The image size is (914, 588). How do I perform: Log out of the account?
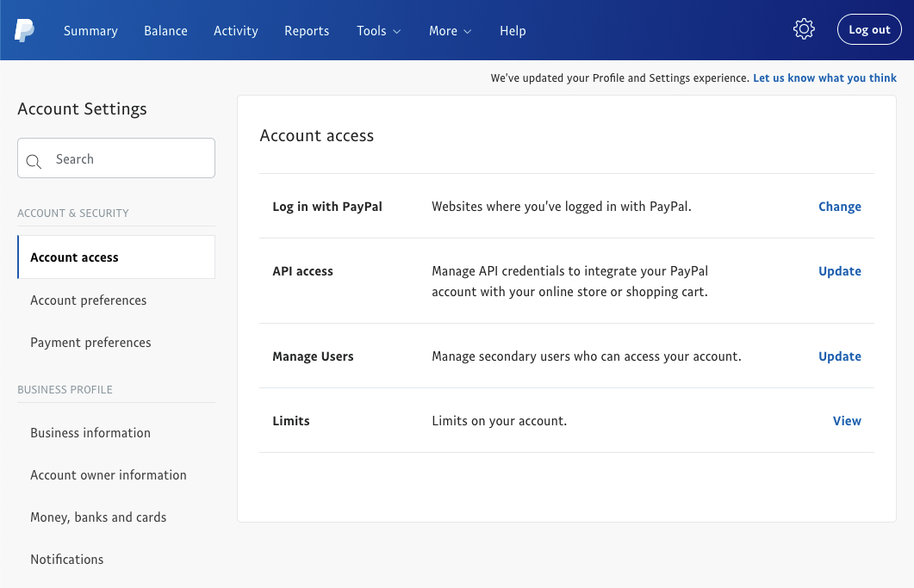(869, 29)
